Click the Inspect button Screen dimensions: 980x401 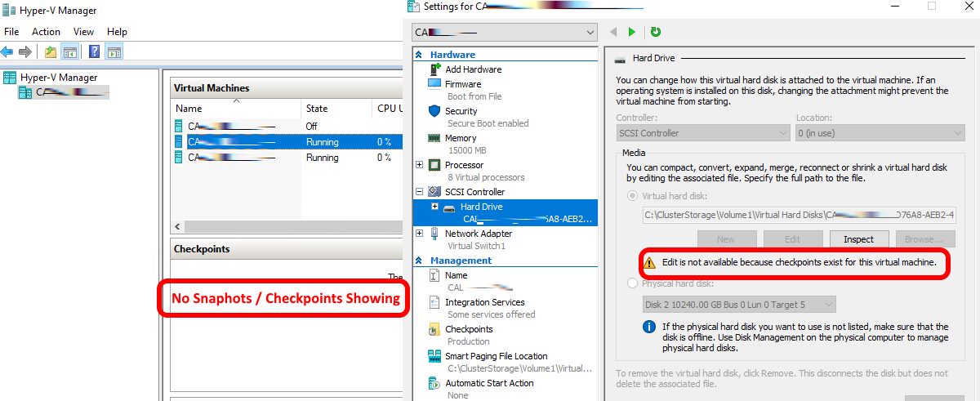(x=857, y=239)
